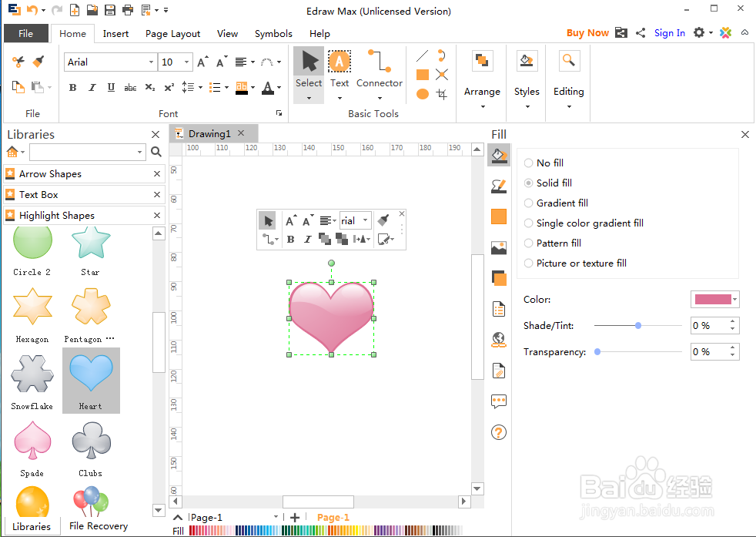Select the Pattern fill option
This screenshot has width=756, height=537.
tap(553, 243)
